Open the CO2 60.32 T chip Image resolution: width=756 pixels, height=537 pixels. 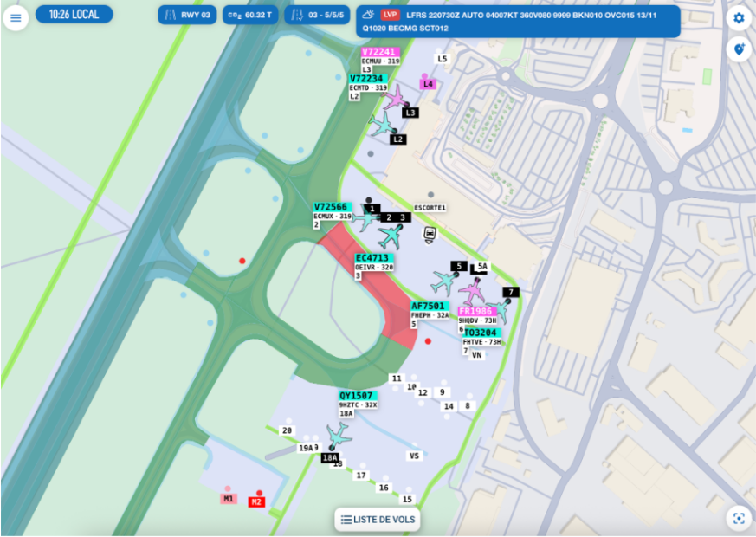coord(251,15)
